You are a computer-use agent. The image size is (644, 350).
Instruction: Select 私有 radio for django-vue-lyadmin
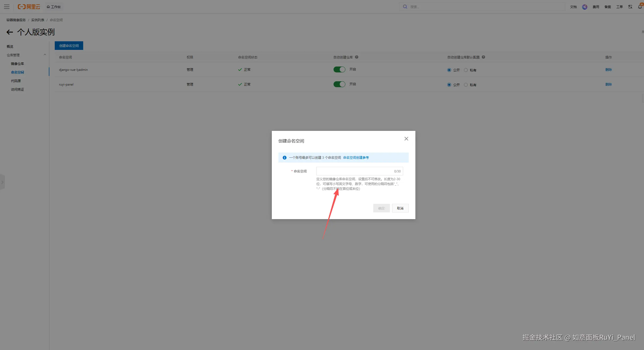click(x=466, y=70)
